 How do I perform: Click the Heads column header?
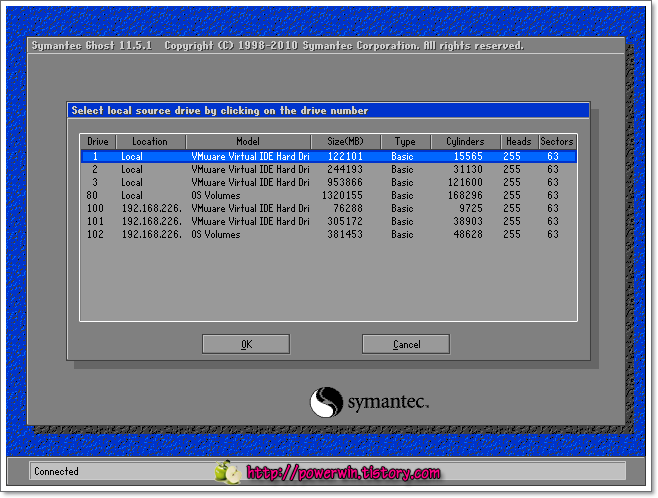coord(519,141)
